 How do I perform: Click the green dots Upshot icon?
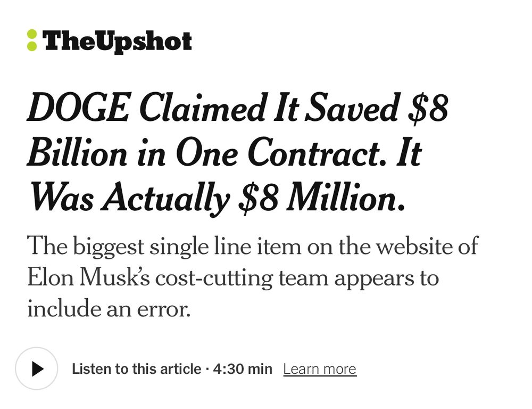[x=32, y=40]
